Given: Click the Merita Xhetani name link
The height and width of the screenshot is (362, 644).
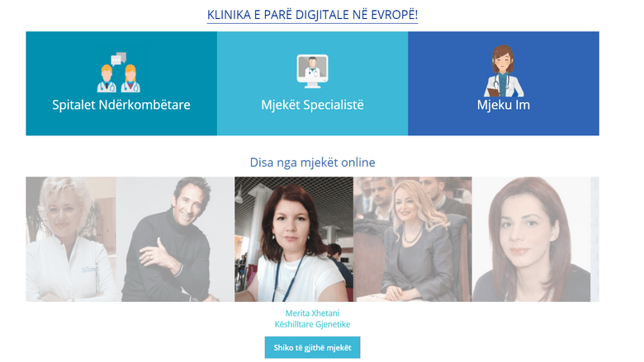Looking at the screenshot, I should point(313,313).
